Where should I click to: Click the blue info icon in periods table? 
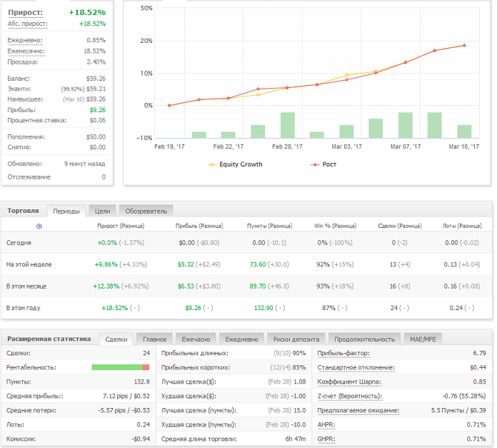39,226
